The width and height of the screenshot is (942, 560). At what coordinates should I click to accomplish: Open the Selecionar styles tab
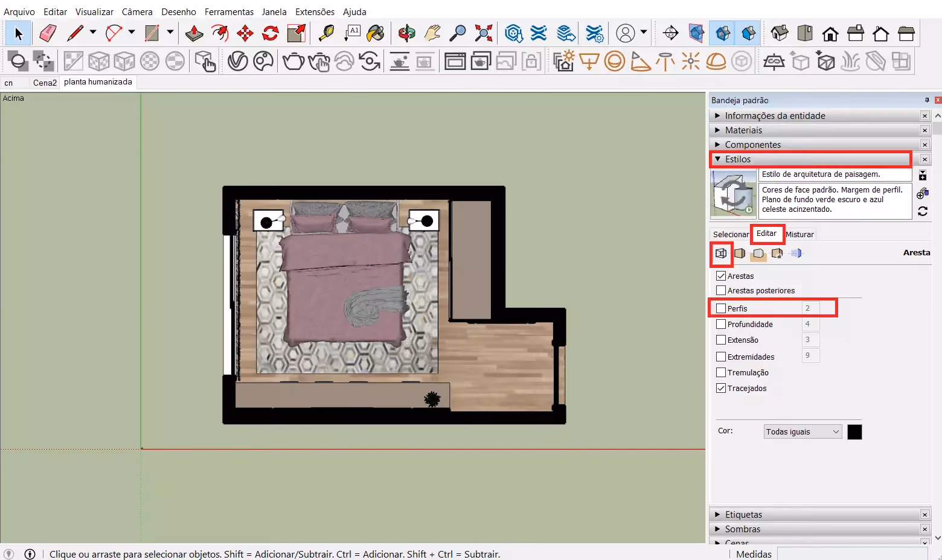click(731, 234)
